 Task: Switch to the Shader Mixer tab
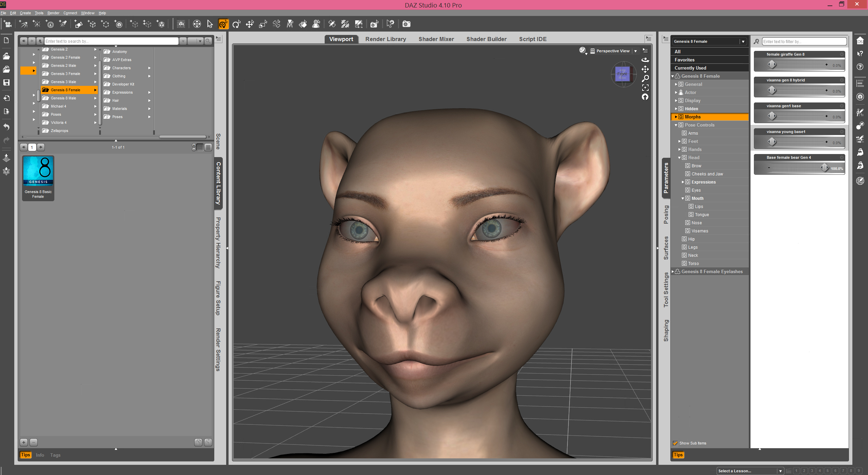pyautogui.click(x=436, y=39)
